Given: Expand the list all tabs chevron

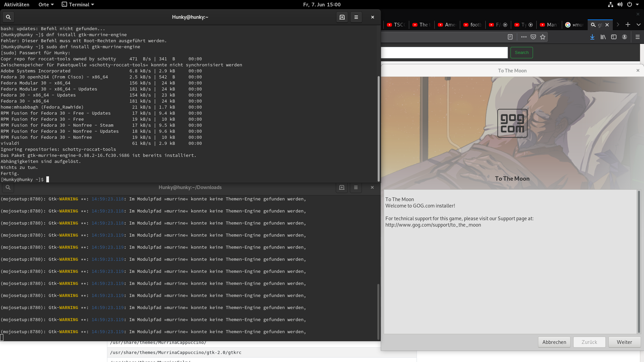Looking at the screenshot, I should pos(638,24).
